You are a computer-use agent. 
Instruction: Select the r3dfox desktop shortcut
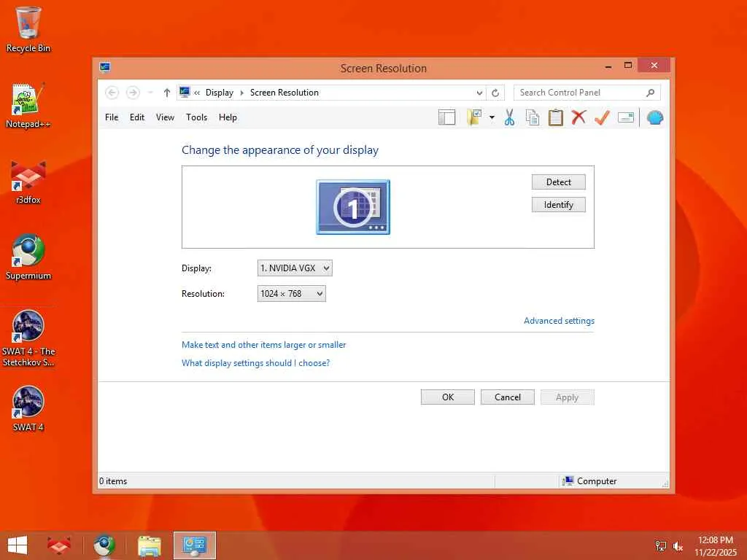(x=28, y=182)
